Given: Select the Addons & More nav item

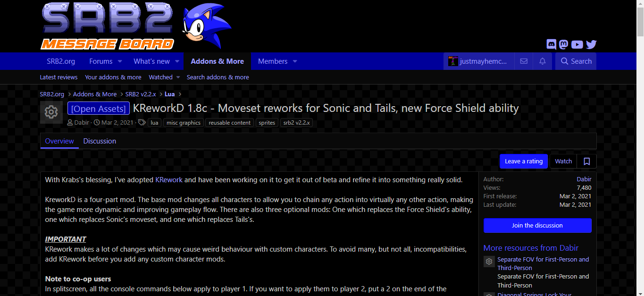Looking at the screenshot, I should tap(217, 61).
